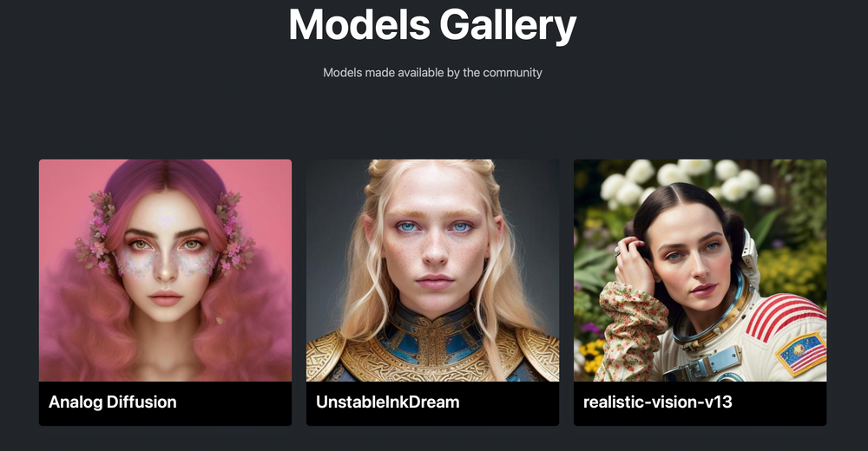Open the Analog Diffusion model thumbnail
The image size is (868, 451).
[165, 271]
